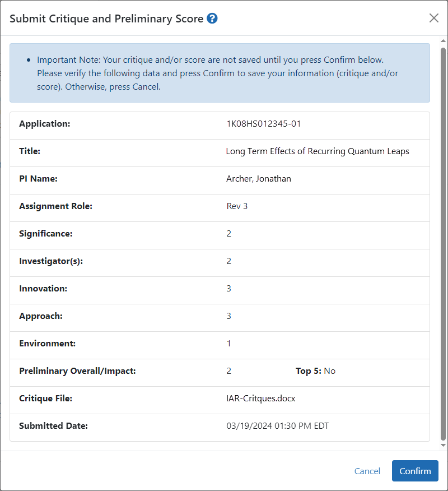Cancel the critique submission
The image size is (448, 491).
point(367,471)
